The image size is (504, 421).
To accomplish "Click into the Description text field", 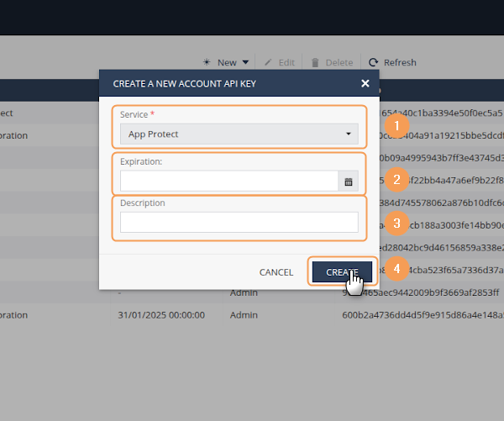I will pyautogui.click(x=239, y=222).
